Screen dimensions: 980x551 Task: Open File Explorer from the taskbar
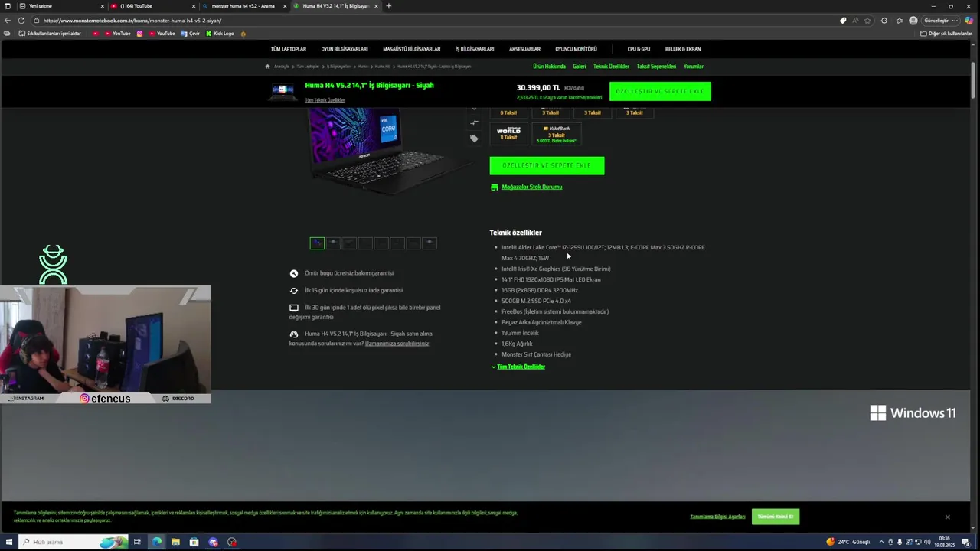point(175,542)
